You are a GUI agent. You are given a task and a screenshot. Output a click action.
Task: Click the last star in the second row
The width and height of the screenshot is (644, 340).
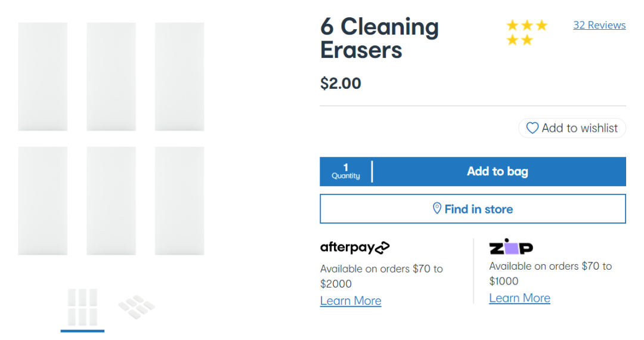527,40
